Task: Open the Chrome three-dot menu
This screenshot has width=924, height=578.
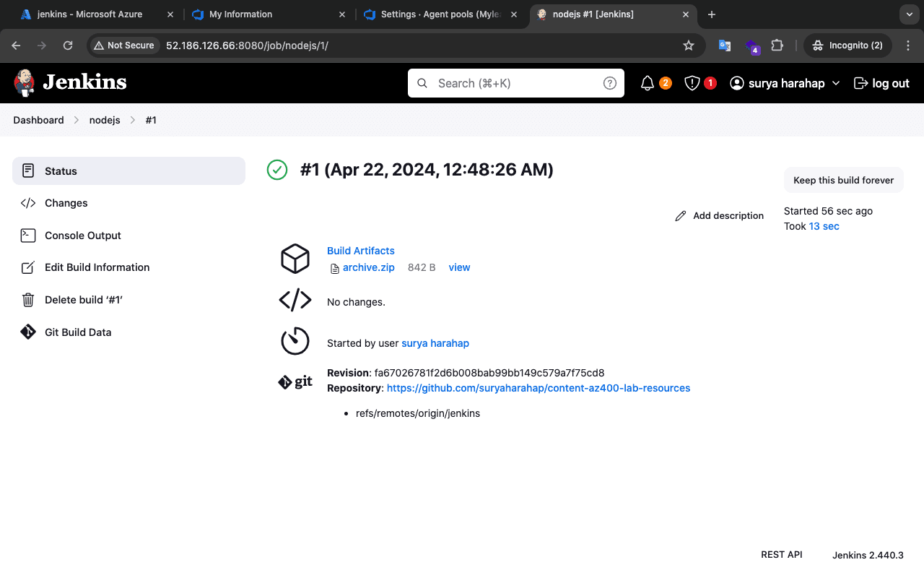Action: [x=907, y=46]
